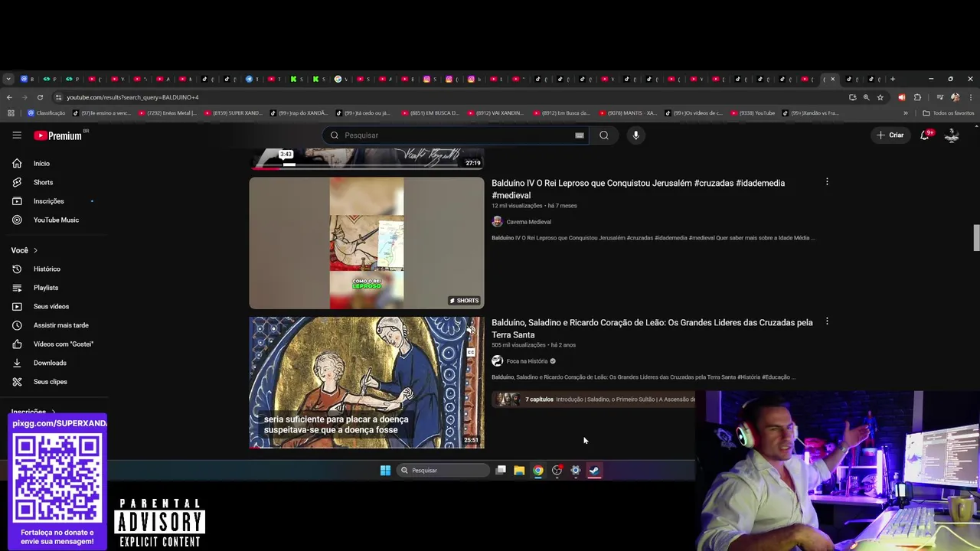980x551 pixels.
Task: Click the red speaker extension icon
Action: point(901,97)
